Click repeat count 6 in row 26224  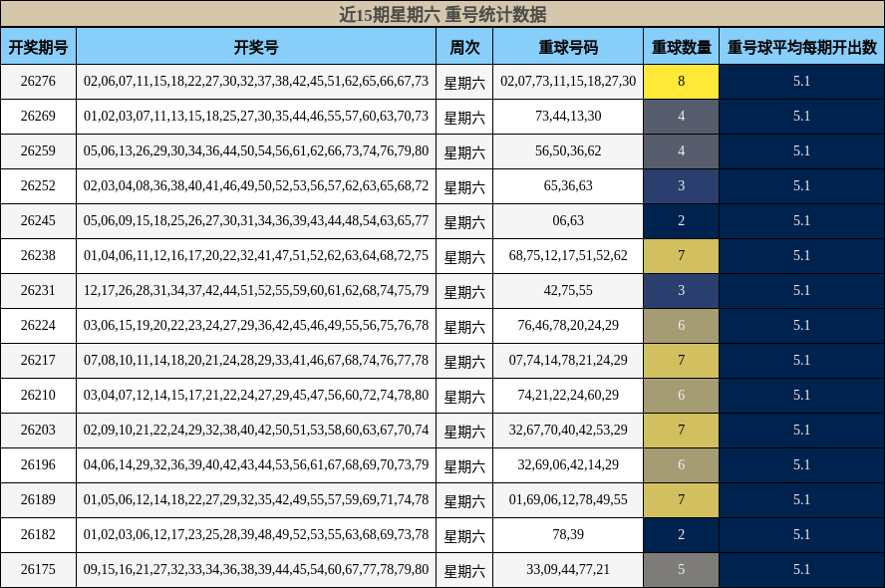(682, 326)
